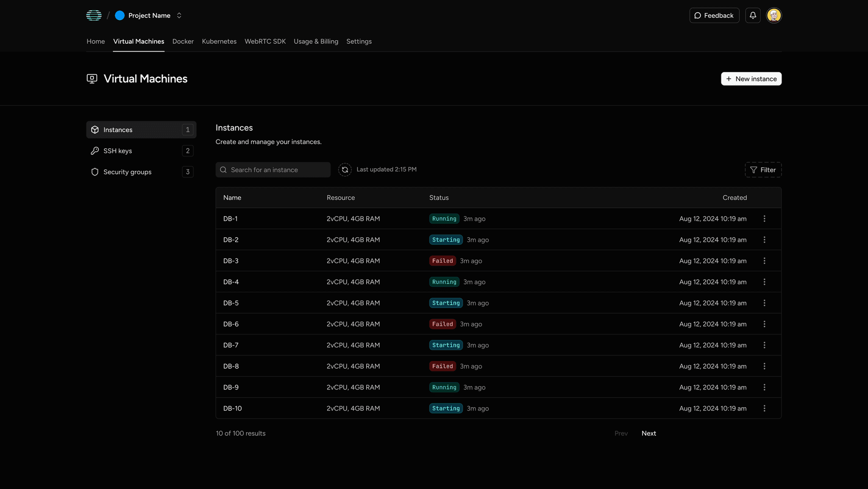Open the Kubernetes tab
This screenshot has height=489, width=868.
pos(219,42)
